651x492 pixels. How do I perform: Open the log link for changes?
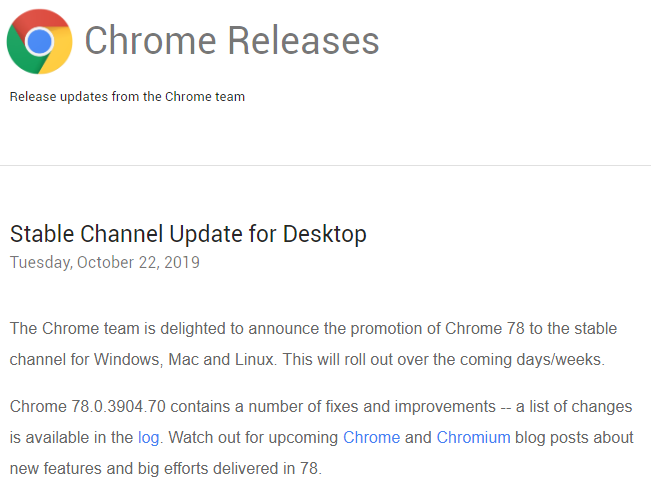point(149,438)
